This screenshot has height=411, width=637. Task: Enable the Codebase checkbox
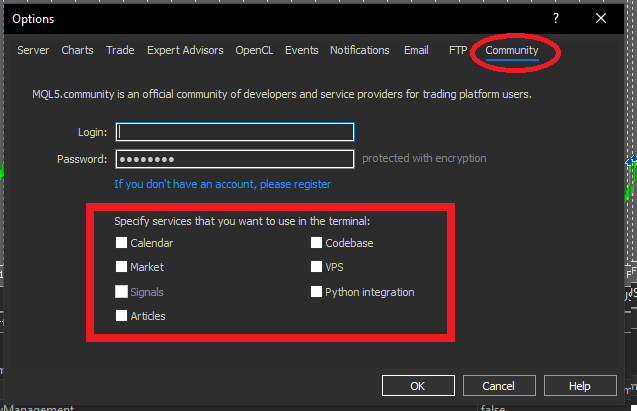[x=316, y=243]
